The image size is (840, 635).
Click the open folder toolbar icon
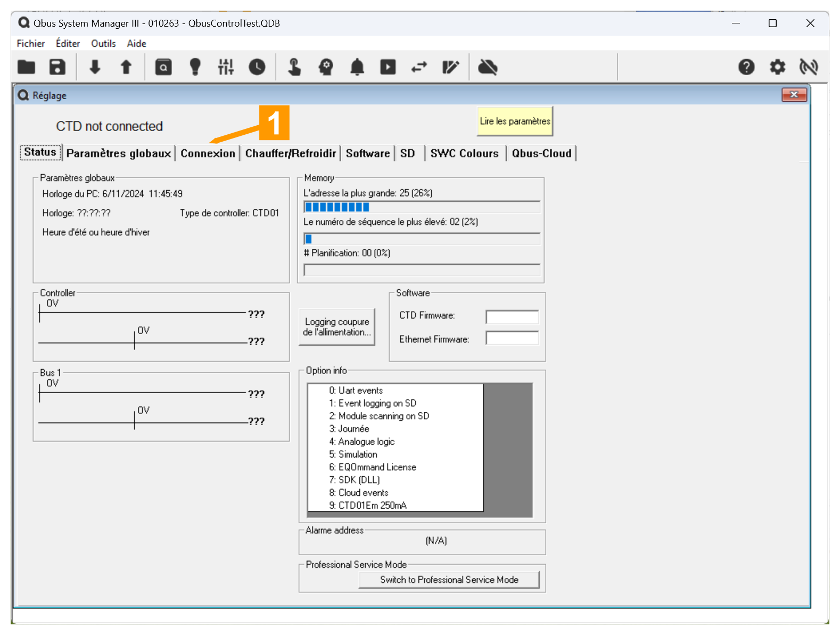[x=26, y=67]
